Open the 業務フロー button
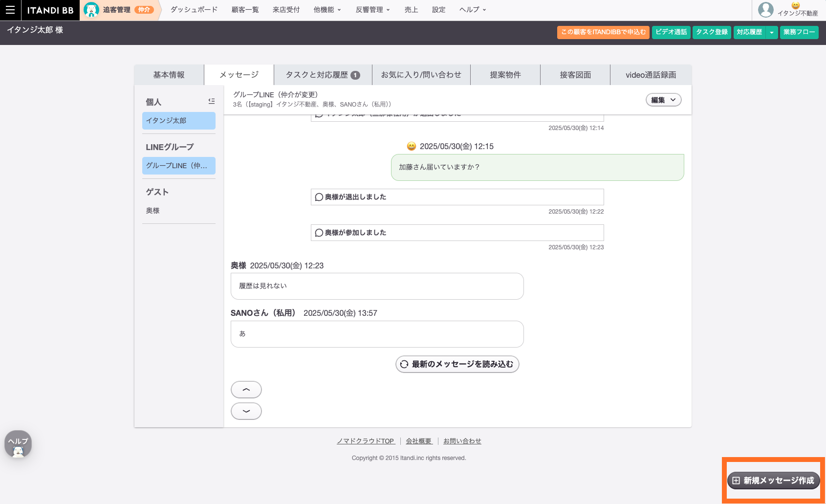826x504 pixels. pos(799,32)
